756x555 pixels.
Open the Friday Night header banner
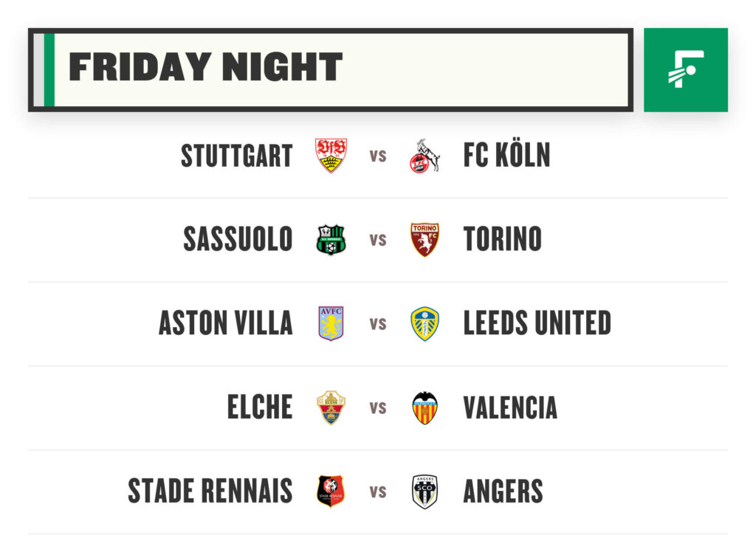pyautogui.click(x=331, y=70)
